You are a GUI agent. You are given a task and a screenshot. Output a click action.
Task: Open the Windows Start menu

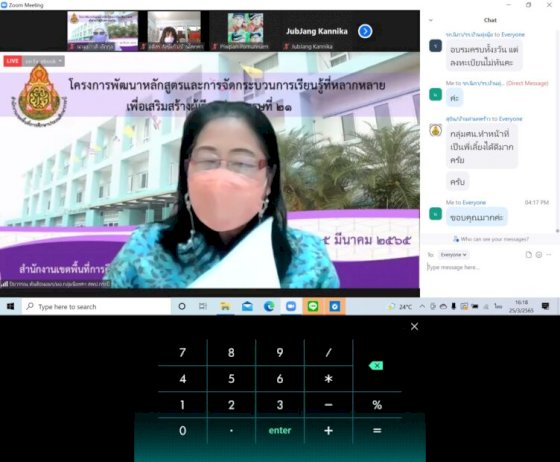tap(10, 306)
